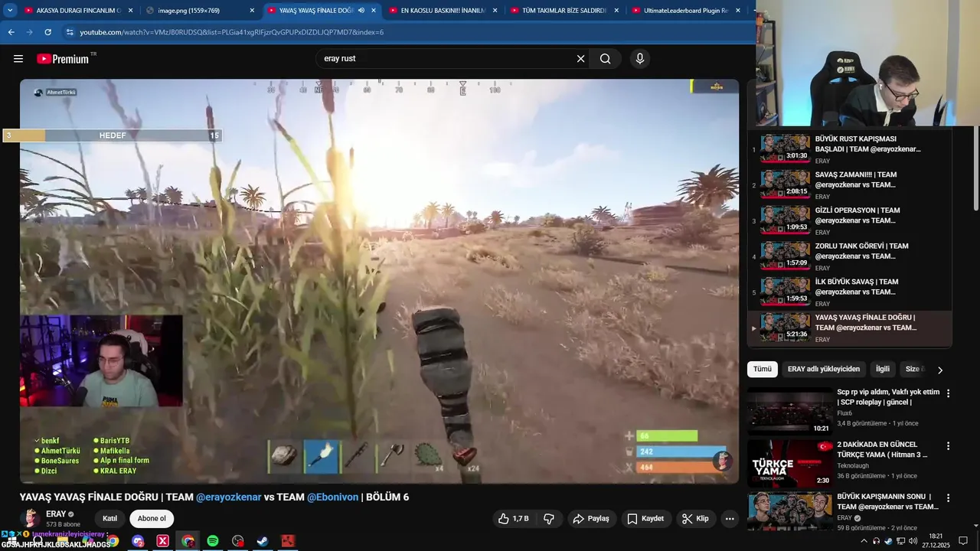Click the magnifier search button

[x=606, y=59]
